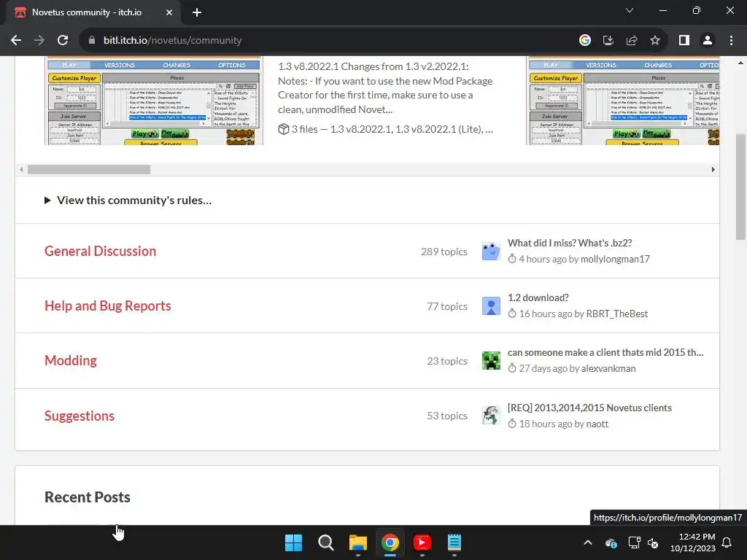Click the 1.3 v8.2022.1 changes description text
This screenshot has height=560, width=747.
point(385,88)
